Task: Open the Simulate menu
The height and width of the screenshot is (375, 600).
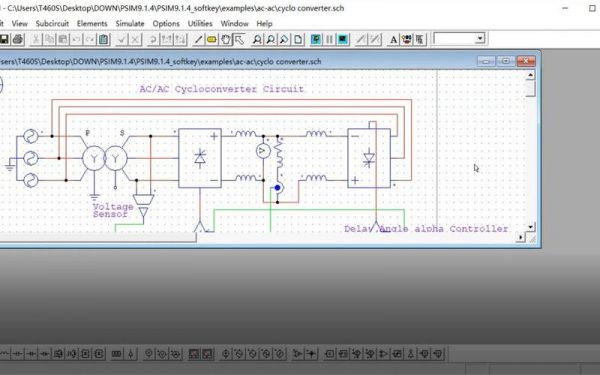Action: [x=130, y=23]
